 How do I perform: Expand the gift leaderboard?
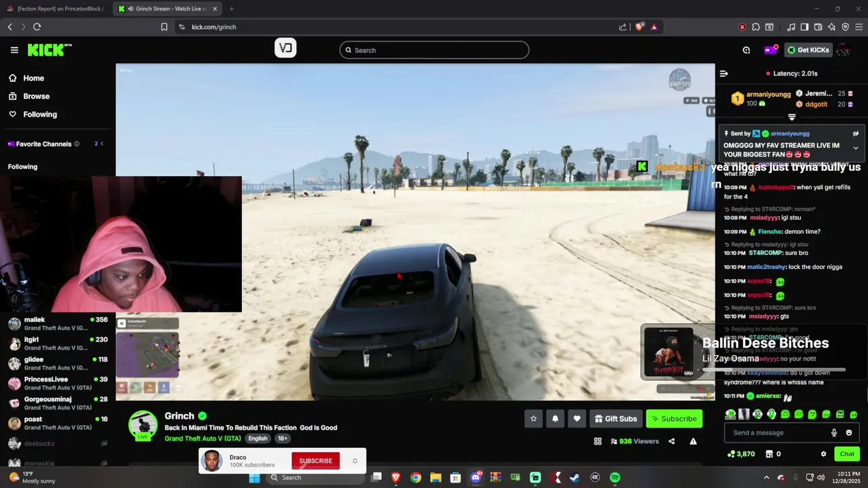click(x=791, y=117)
